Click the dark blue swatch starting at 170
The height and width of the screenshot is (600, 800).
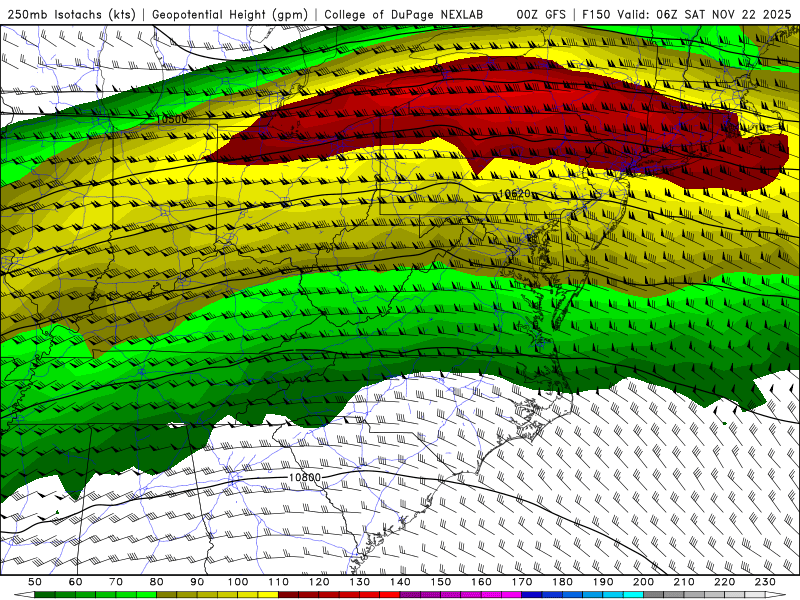point(532,595)
